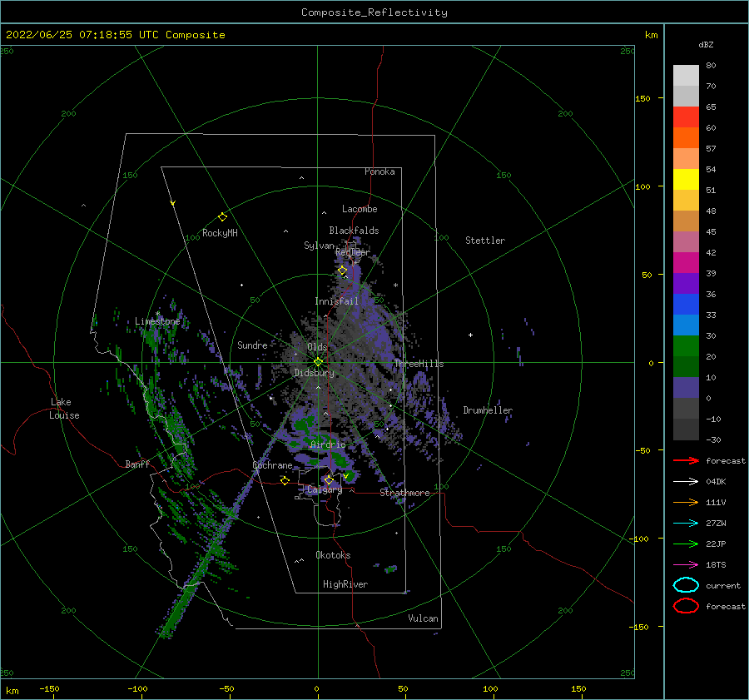Pick the red legend swatch between 65 and 60
749x700 pixels.
coord(686,117)
